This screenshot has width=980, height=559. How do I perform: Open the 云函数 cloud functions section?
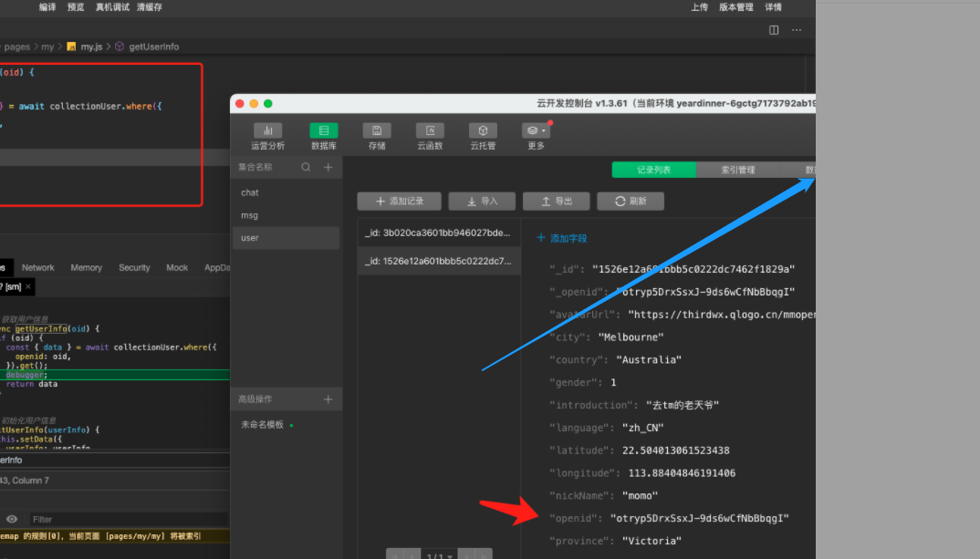430,136
